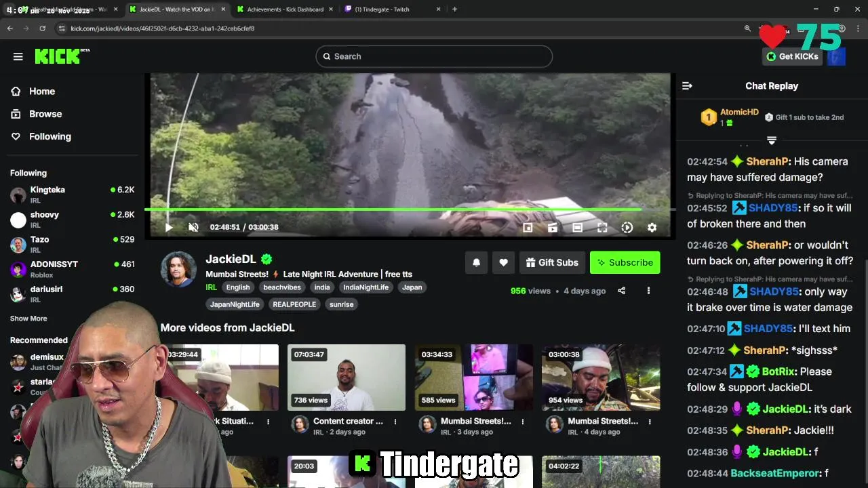Open options for Content creator video
Screen dimensions: 868x488
pos(395,422)
